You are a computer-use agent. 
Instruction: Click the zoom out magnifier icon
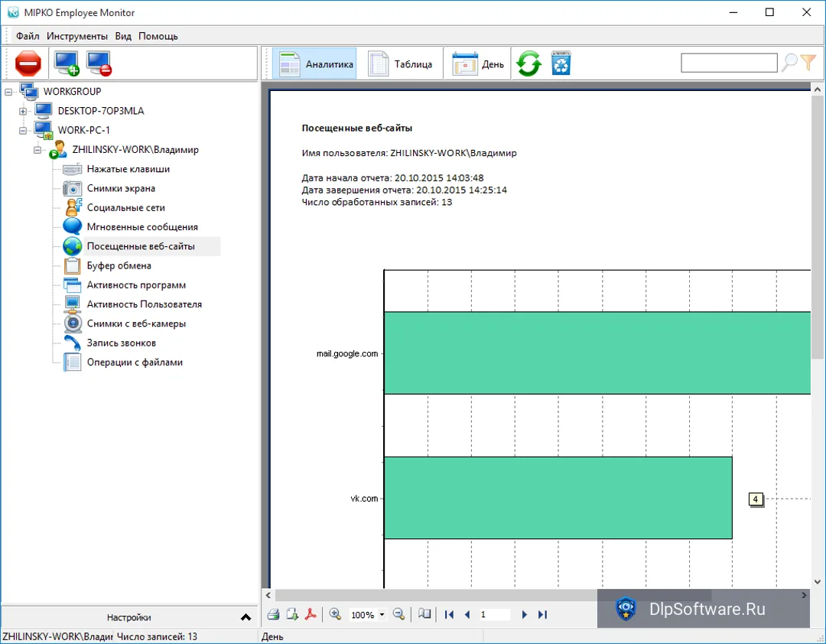coord(398,614)
